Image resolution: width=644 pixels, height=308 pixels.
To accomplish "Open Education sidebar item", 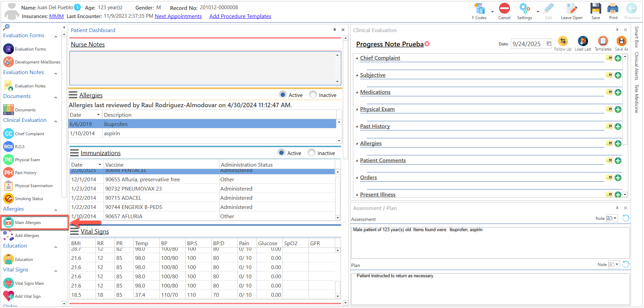I will [18, 259].
